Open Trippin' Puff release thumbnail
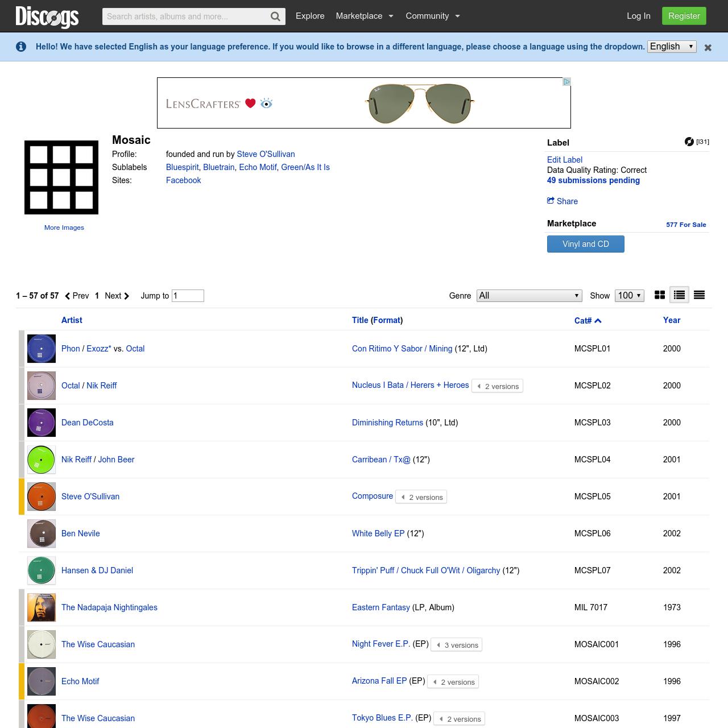Screen dimensions: 728x728 [42, 570]
